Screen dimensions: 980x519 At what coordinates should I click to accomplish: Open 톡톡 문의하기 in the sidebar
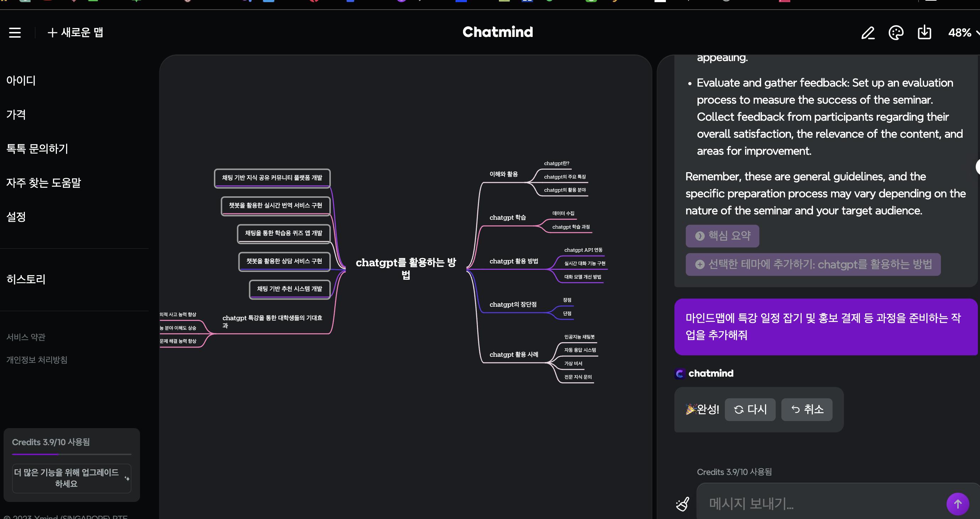(x=37, y=148)
